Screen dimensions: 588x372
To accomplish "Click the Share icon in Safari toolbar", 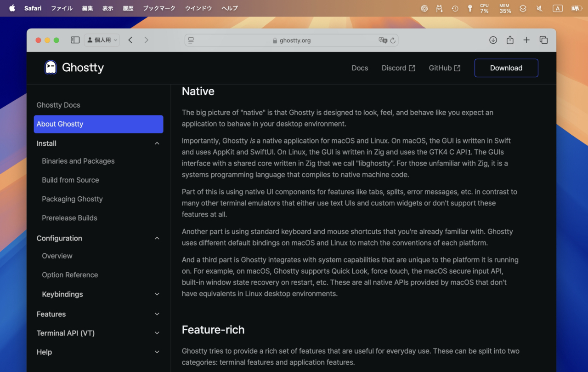I will (x=510, y=40).
